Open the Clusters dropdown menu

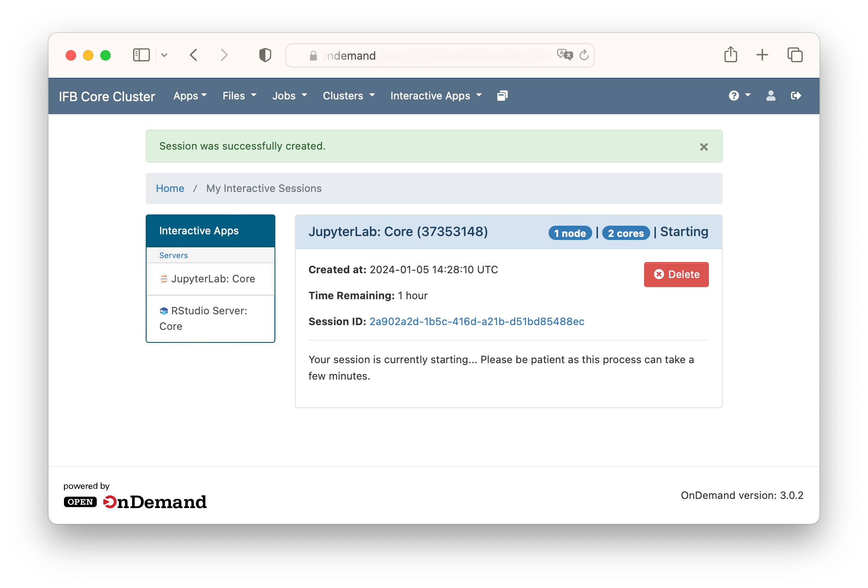tap(349, 96)
